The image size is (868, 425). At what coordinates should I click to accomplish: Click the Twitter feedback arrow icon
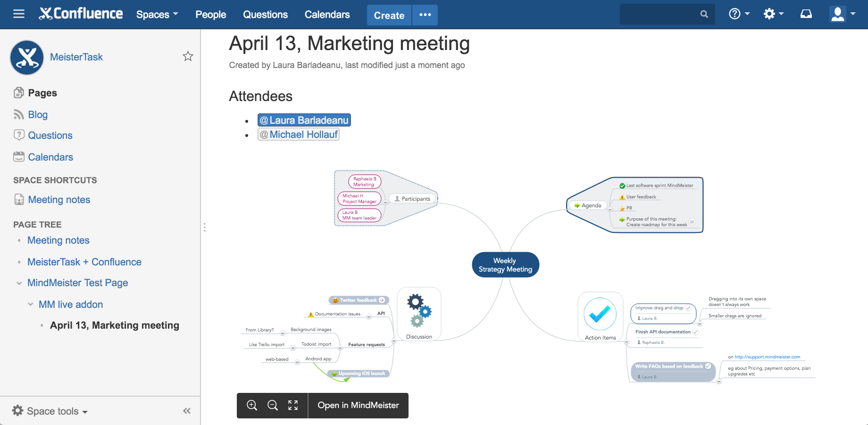click(382, 300)
